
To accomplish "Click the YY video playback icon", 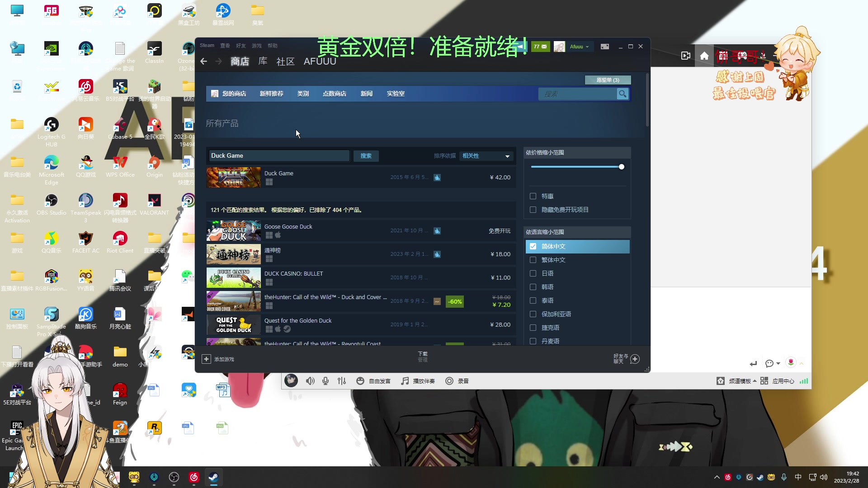I will (x=686, y=56).
